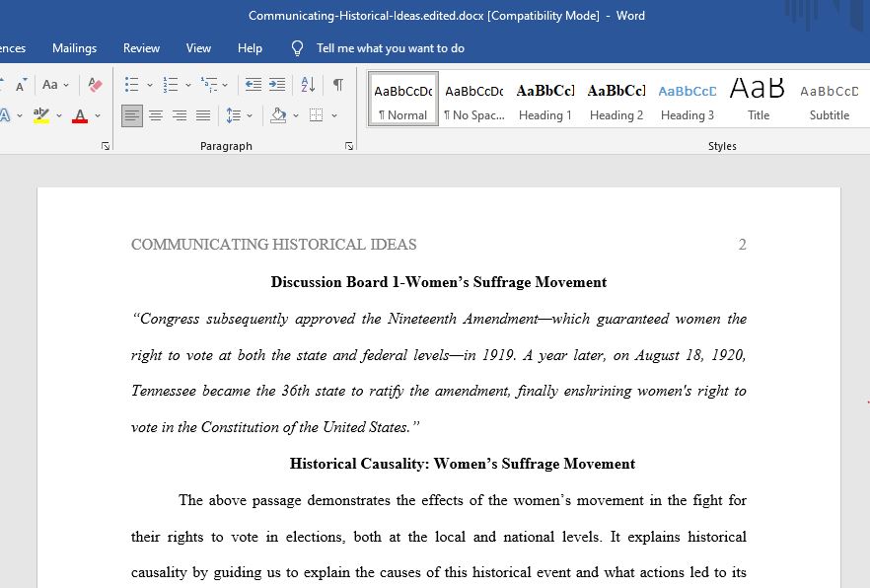Apply the Heading 1 style
The width and height of the screenshot is (870, 588).
coord(545,99)
